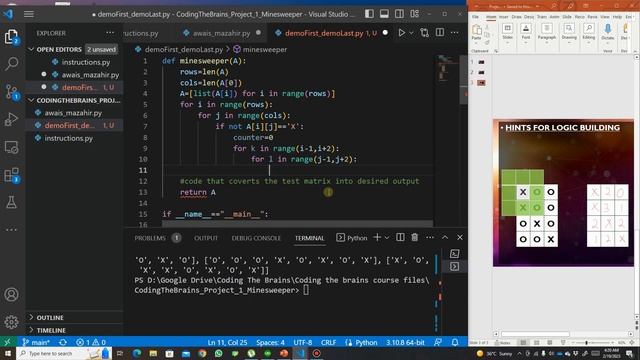Switch to the Debug Console tab
The height and width of the screenshot is (360, 640).
(x=256, y=238)
